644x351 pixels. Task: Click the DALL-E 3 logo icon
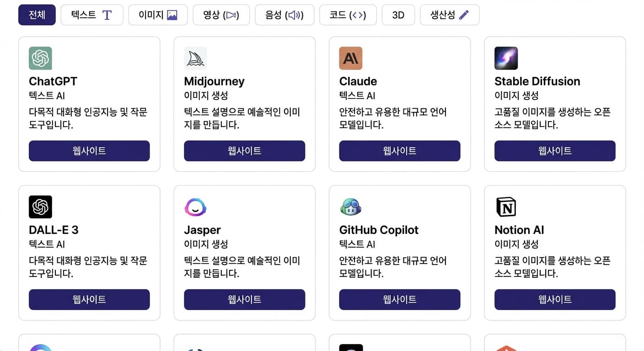(40, 207)
